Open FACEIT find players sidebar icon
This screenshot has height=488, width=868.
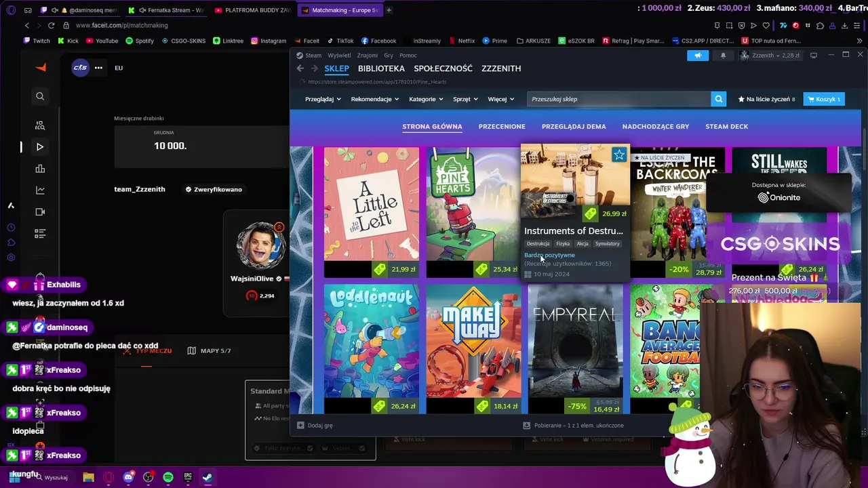40,125
